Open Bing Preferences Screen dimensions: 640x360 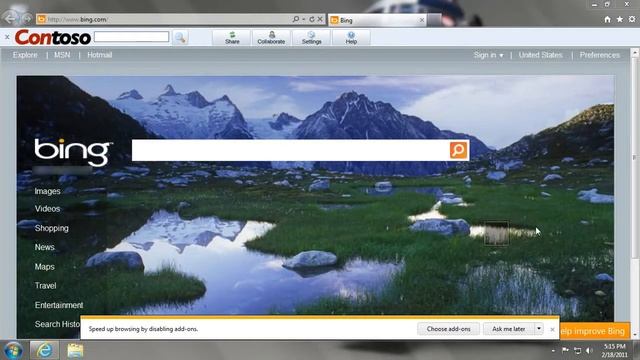tap(600, 55)
